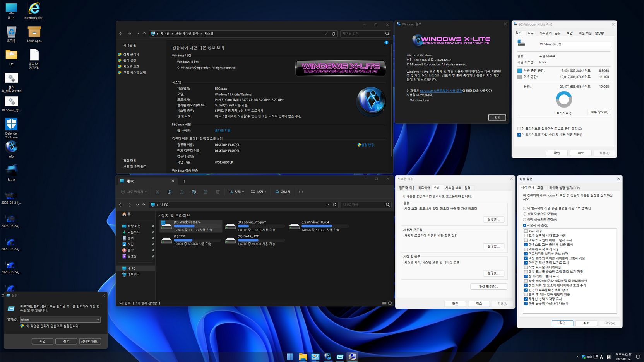Select the (F:) TEST drive

[x=191, y=240]
